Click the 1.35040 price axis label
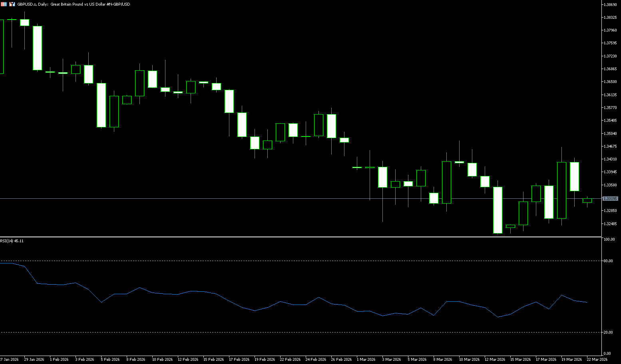 pyautogui.click(x=610, y=134)
